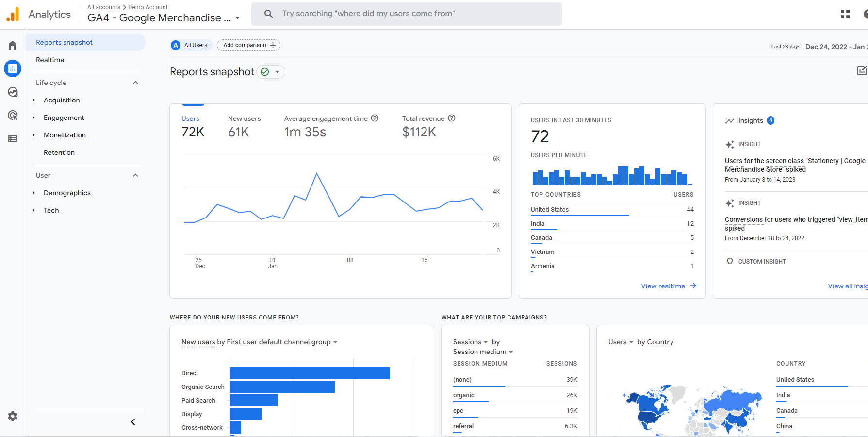This screenshot has height=437, width=868.
Task: Click the Demo Account breadcrumb link
Action: [x=148, y=7]
